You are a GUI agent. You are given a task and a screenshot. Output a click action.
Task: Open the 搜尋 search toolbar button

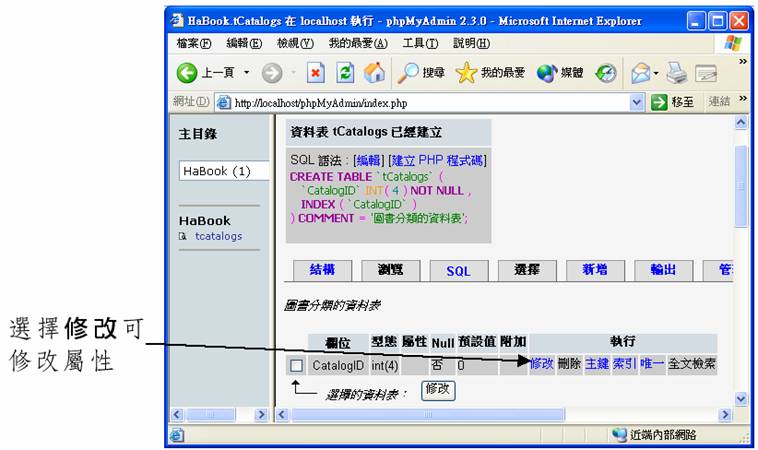click(421, 73)
